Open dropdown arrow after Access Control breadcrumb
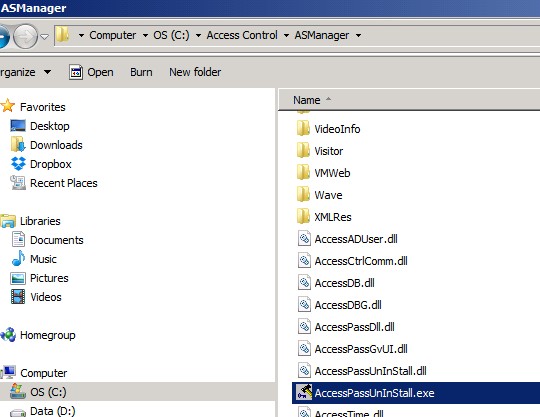The image size is (540, 417). click(x=286, y=35)
